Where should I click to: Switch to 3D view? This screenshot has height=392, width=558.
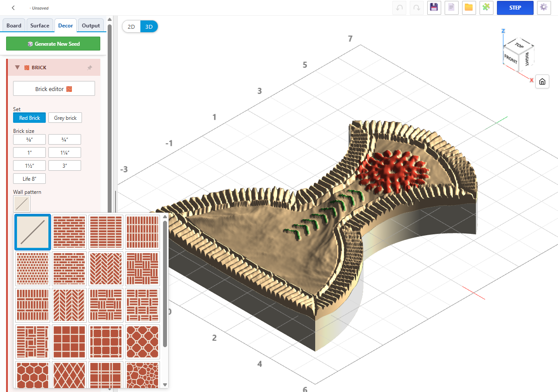coord(149,27)
